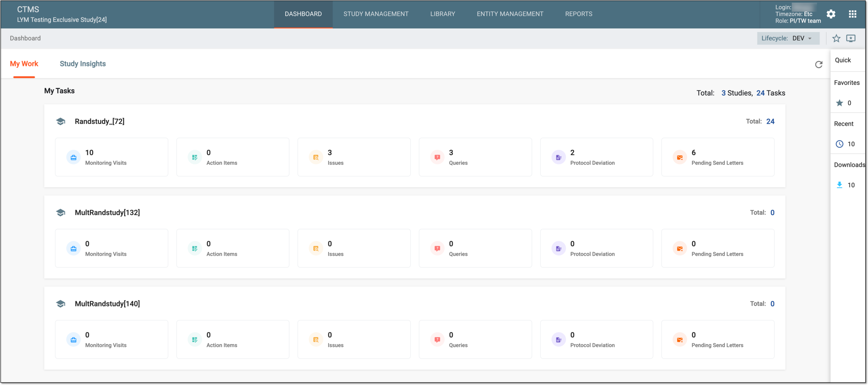868x385 pixels.
Task: Open MultRandstudy[140] Queries label
Action: click(x=458, y=345)
